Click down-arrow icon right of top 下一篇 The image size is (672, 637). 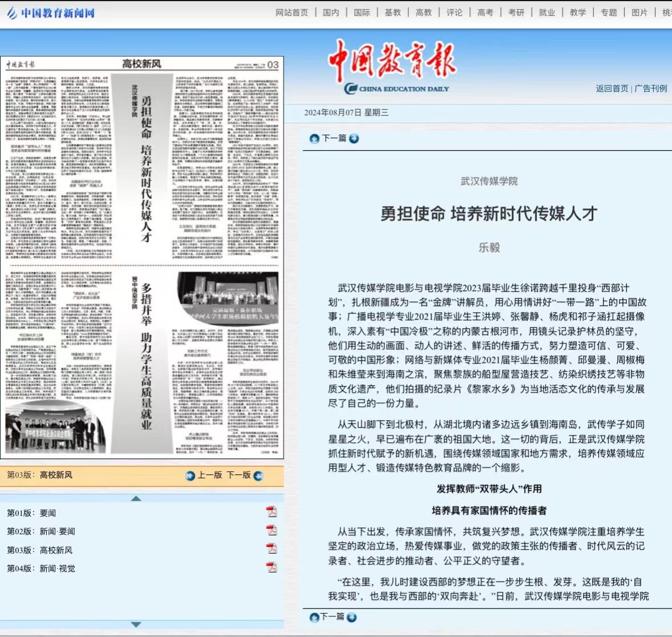point(354,138)
